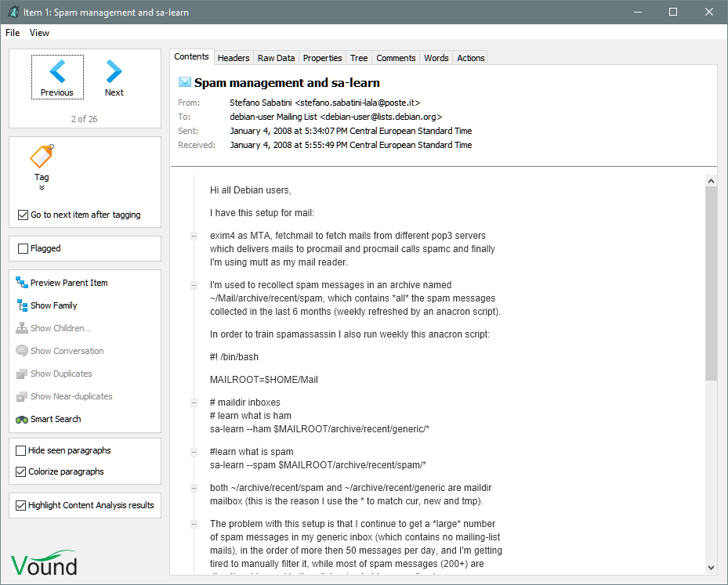Open the File menu
Image resolution: width=728 pixels, height=585 pixels.
click(x=13, y=33)
